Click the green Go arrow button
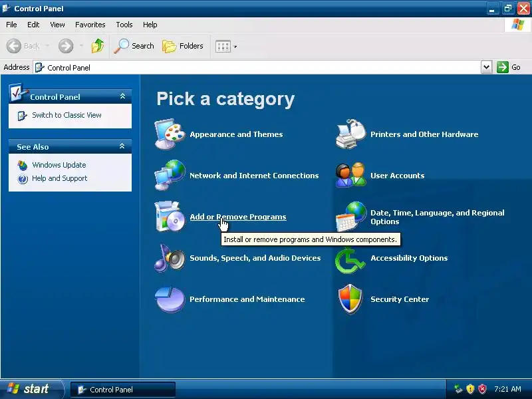532x399 pixels. tap(503, 67)
